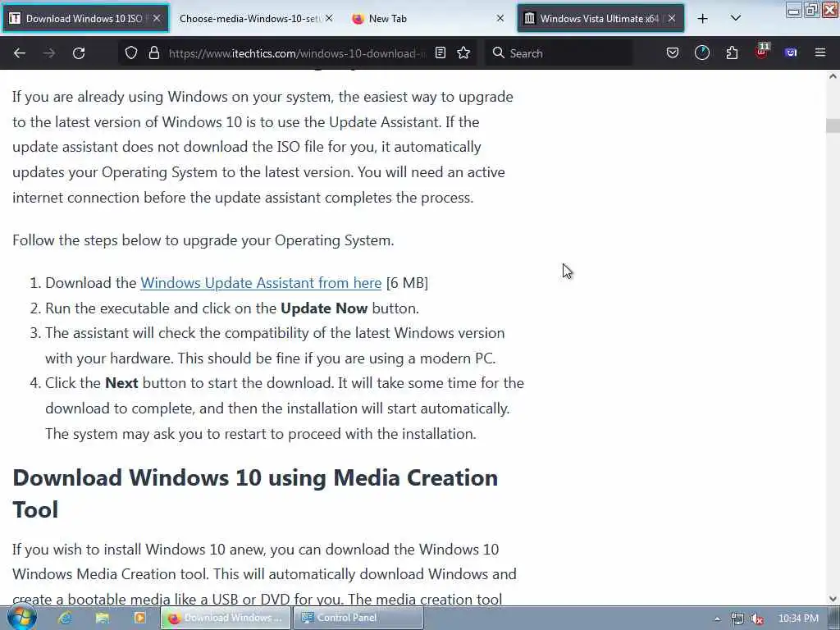Click the 10:34 PM taskbar clock
840x630 pixels.
coord(798,619)
